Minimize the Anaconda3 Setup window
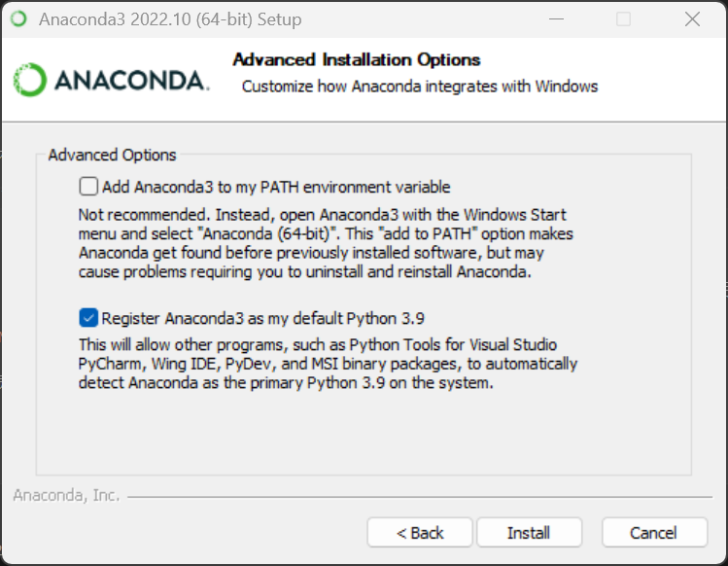Screen dimensions: 728x566 [x=556, y=19]
